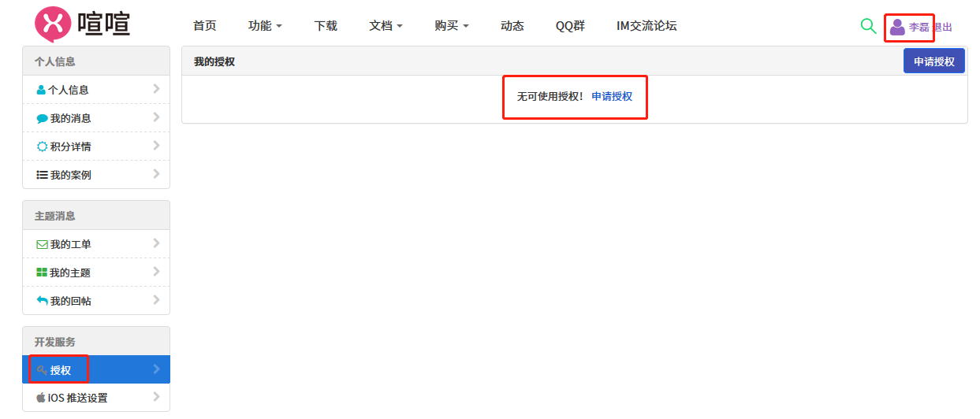This screenshot has height=419, width=980.
Task: Click the 个人信息 person icon in sidebar
Action: (x=41, y=90)
